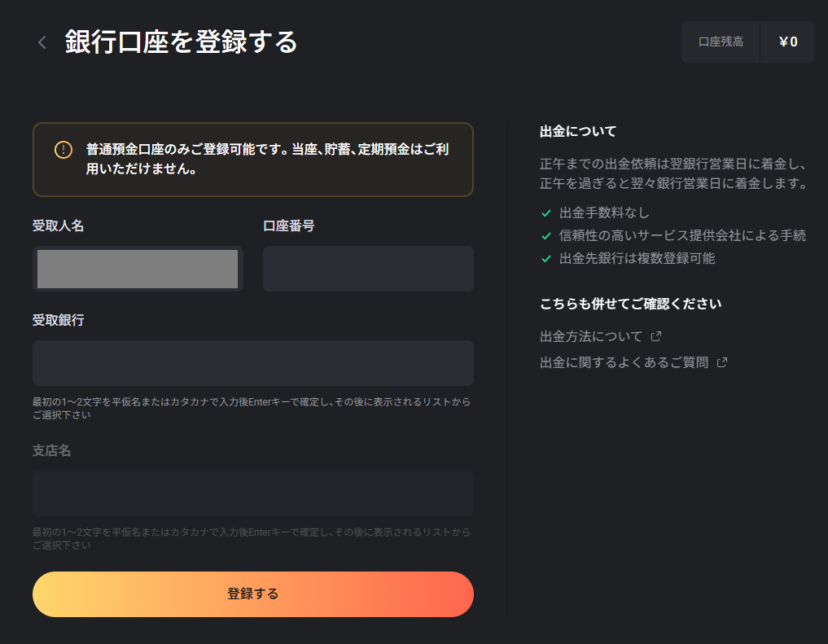Viewport: 828px width, 644px height.
Task: Go back using the left chevron arrow
Action: click(x=42, y=43)
